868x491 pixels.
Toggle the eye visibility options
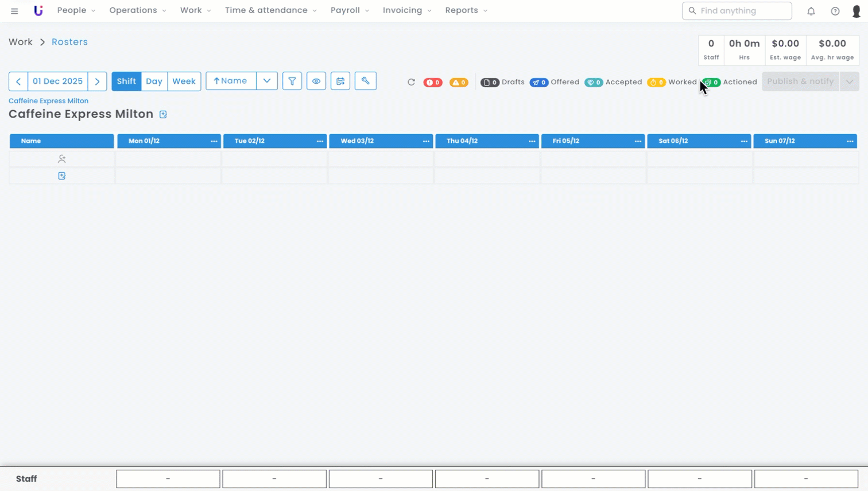coord(316,81)
